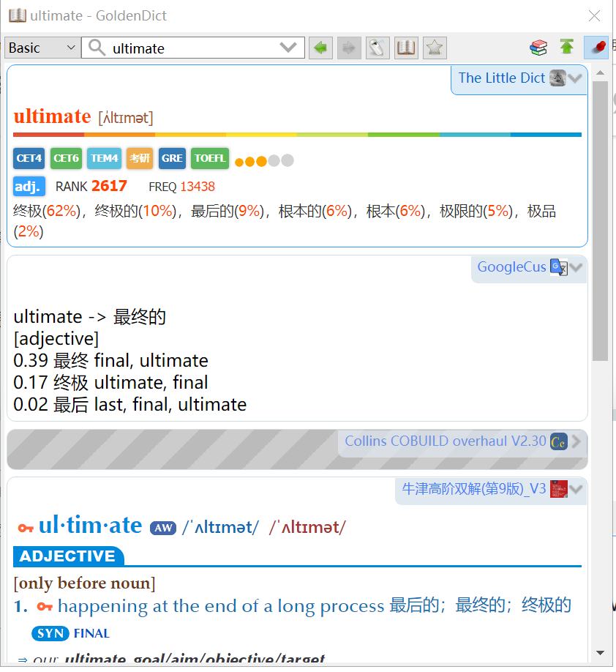
Task: Click the GoldenDict app icon in title bar
Action: [x=18, y=15]
